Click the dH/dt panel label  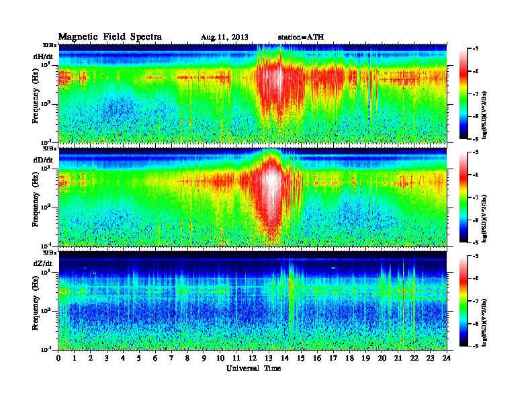tap(43, 56)
